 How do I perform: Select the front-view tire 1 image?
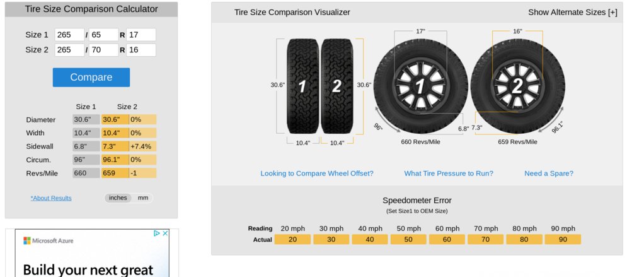[302, 86]
